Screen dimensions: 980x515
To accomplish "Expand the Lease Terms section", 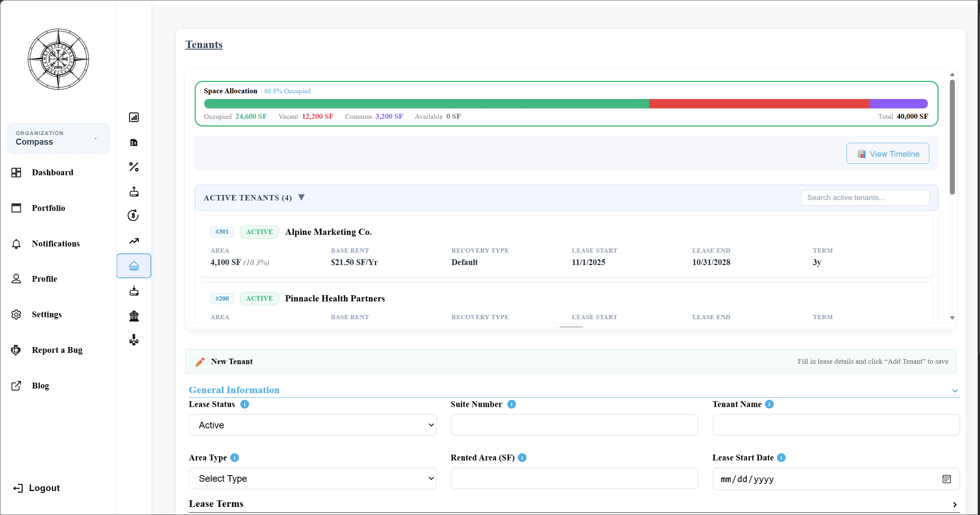I will 955,505.
